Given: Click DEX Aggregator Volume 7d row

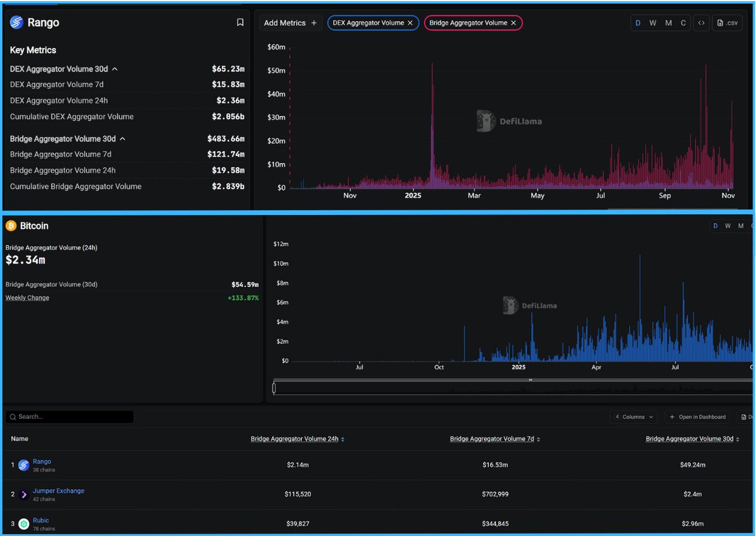Looking at the screenshot, I should click(127, 84).
